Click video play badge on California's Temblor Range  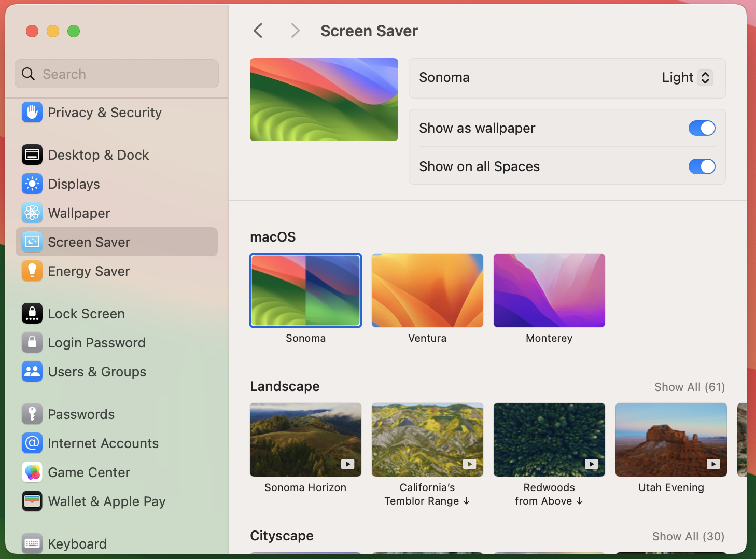coord(469,464)
